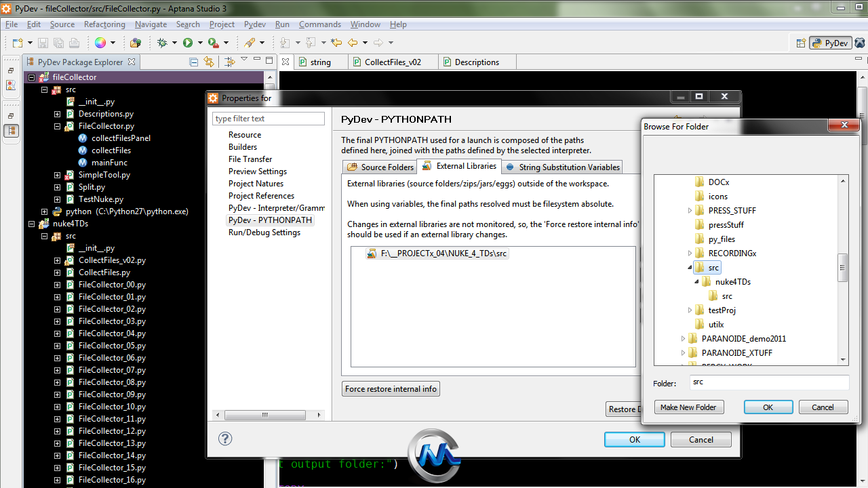Click the Folder name input field
Screen dimensions: 868x488
pos(769,382)
